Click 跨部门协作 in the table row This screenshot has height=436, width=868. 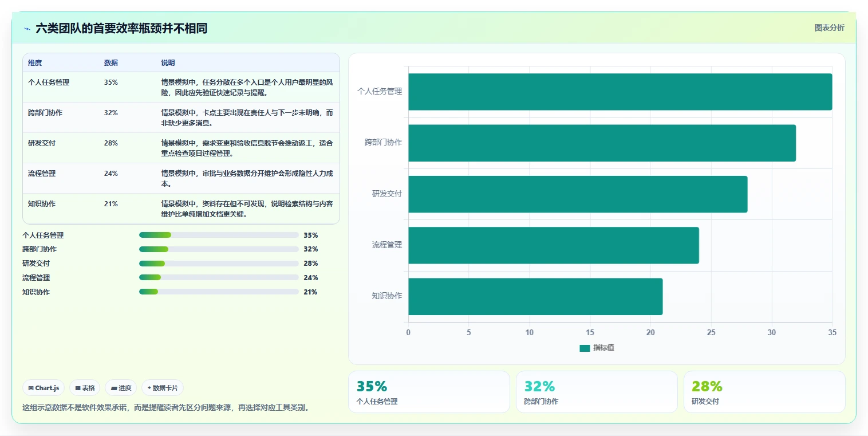[x=45, y=113]
